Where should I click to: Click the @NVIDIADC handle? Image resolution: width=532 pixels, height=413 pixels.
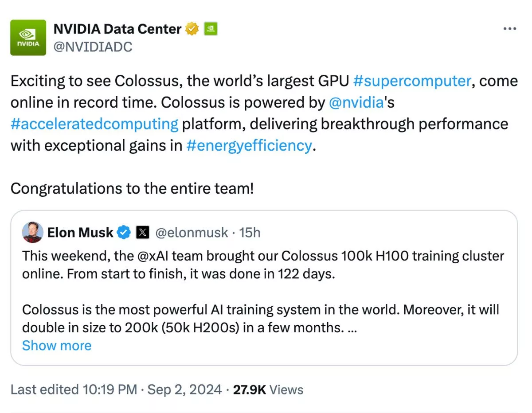[93, 47]
